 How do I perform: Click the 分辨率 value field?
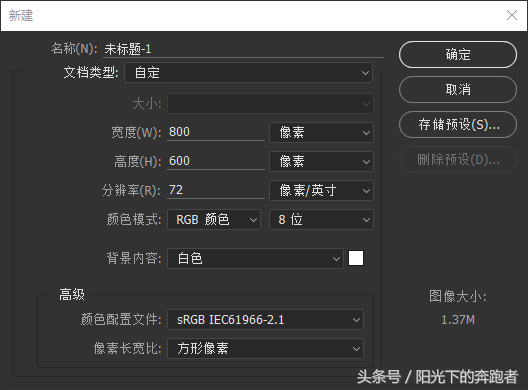[216, 190]
